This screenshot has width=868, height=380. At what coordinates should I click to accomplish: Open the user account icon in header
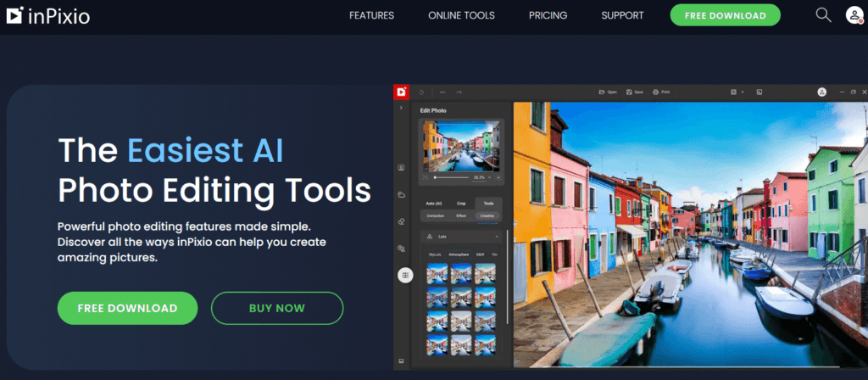click(x=854, y=15)
